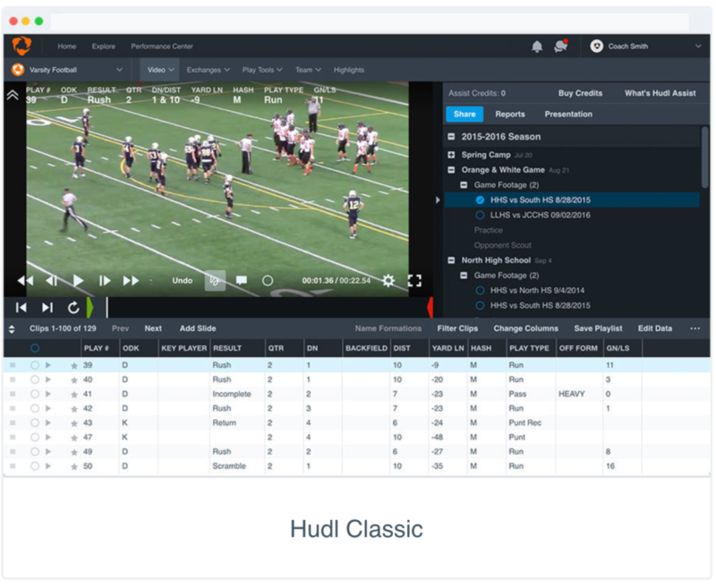The image size is (716, 588).
Task: Click the Hudl logo icon
Action: coord(21,46)
